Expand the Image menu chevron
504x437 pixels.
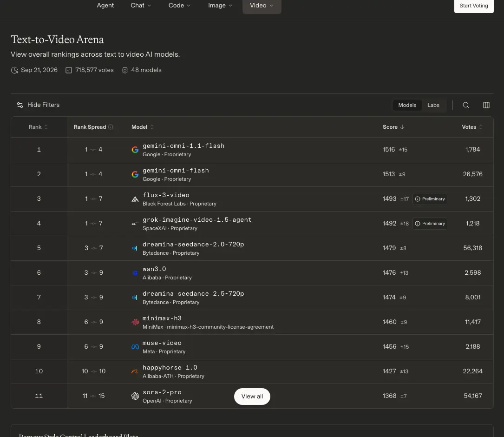(x=230, y=6)
